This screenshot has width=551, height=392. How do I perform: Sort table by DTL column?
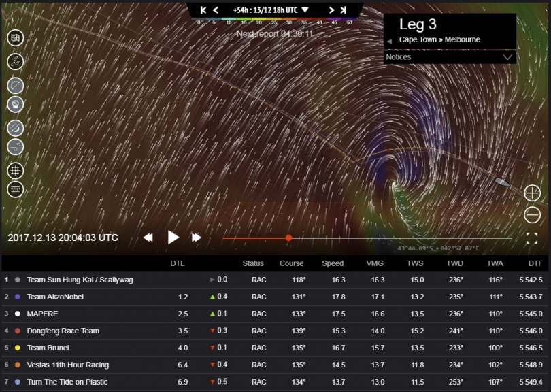click(x=177, y=263)
